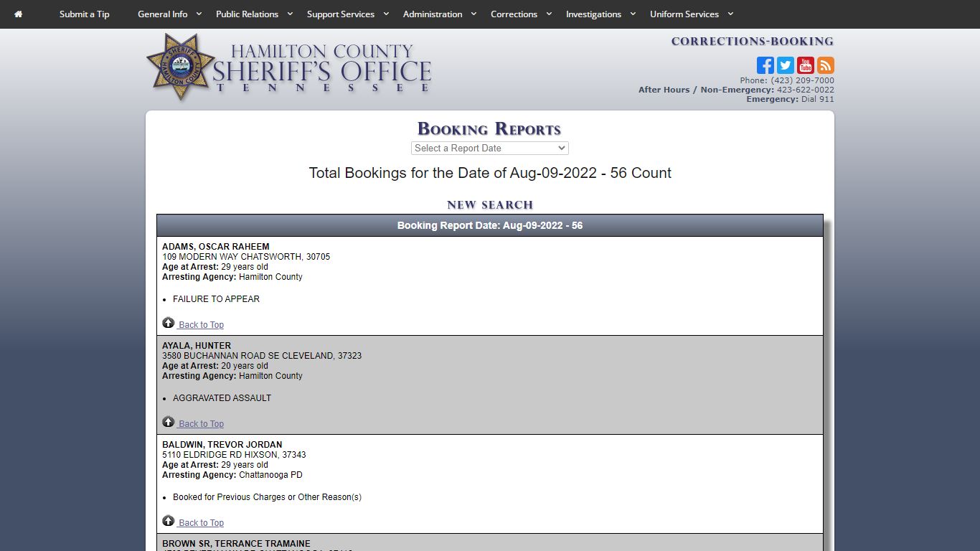Open the YouTube social icon
Screen dimensions: 980x551
(x=806, y=65)
